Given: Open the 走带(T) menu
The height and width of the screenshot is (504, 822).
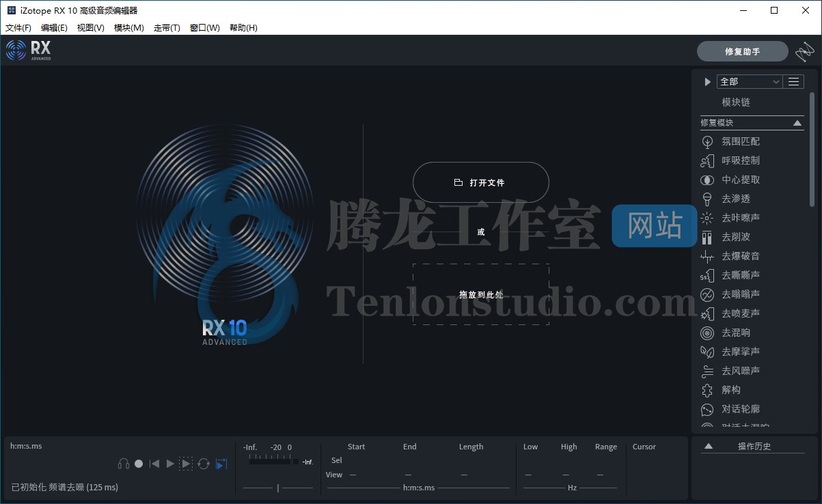Looking at the screenshot, I should pos(167,28).
